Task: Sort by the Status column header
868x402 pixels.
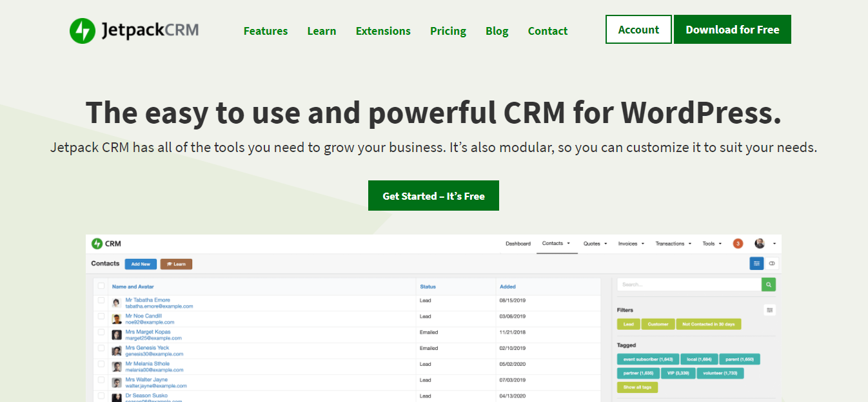Action: pyautogui.click(x=428, y=286)
